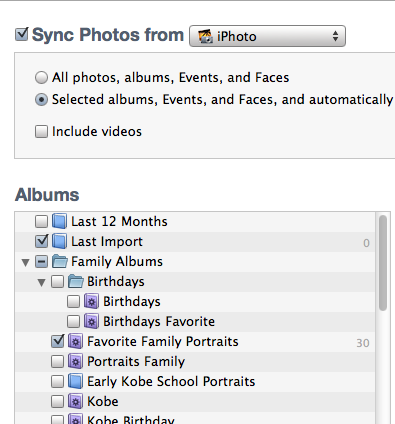Click the Albums section heading
This screenshot has width=395, height=424.
click(x=47, y=195)
